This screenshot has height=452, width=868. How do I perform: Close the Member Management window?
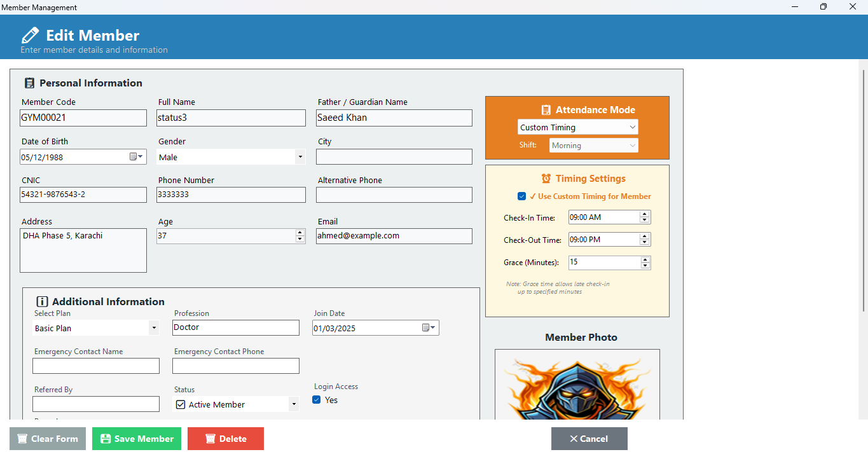[853, 7]
